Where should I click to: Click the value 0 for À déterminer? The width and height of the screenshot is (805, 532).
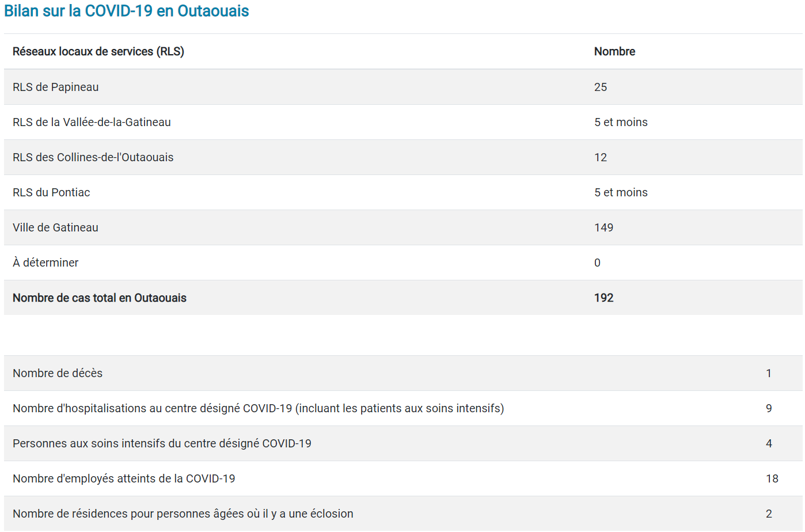click(597, 263)
